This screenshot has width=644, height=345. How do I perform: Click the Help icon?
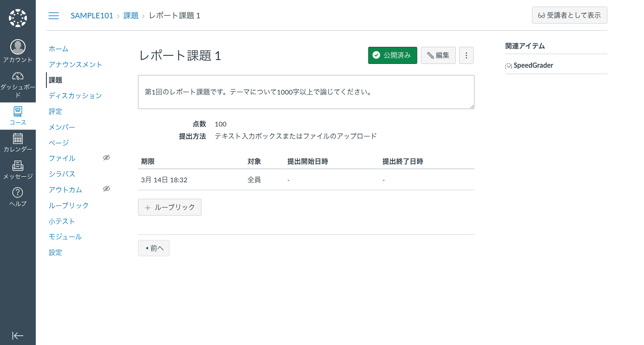pos(17,193)
